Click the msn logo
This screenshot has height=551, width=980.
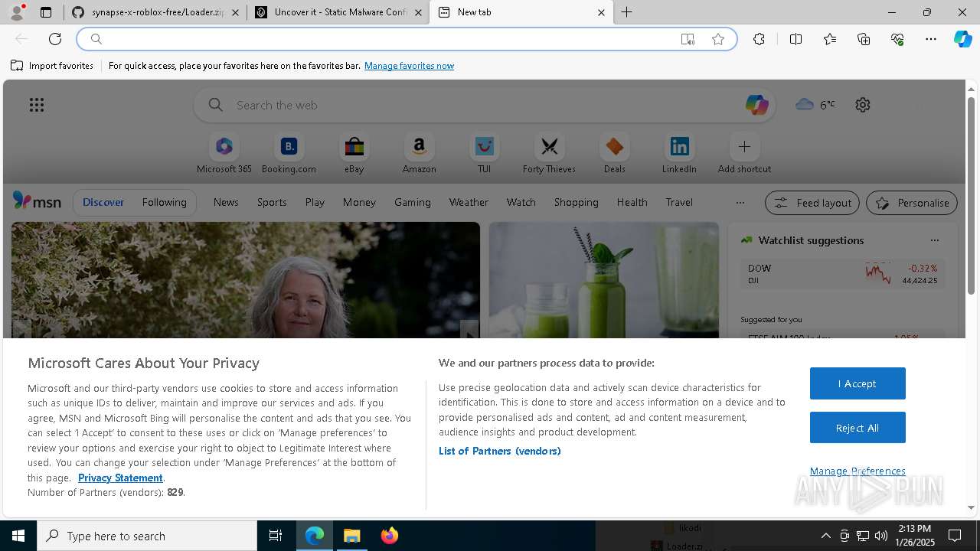(x=37, y=201)
